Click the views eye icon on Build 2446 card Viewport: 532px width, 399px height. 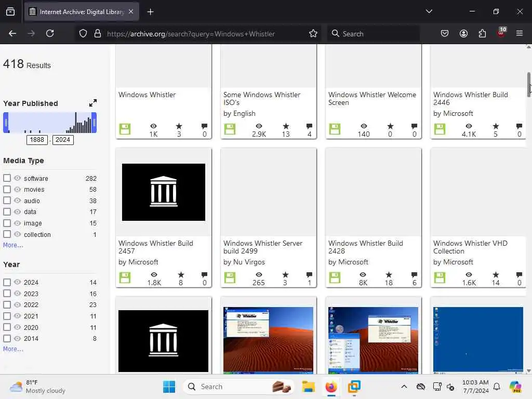pyautogui.click(x=469, y=126)
